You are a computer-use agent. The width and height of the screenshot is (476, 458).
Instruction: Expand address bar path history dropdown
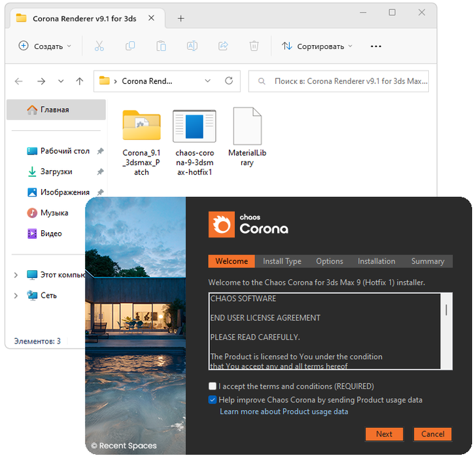[208, 81]
